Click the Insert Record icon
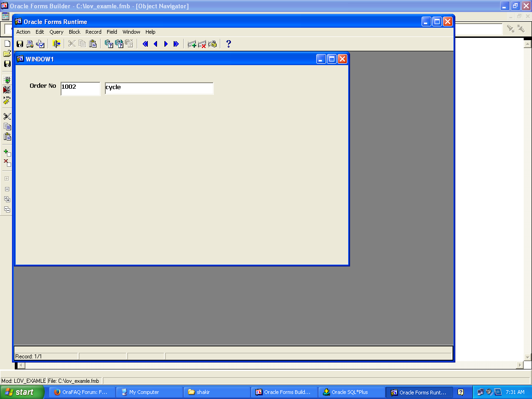Image resolution: width=532 pixels, height=399 pixels. [x=192, y=44]
